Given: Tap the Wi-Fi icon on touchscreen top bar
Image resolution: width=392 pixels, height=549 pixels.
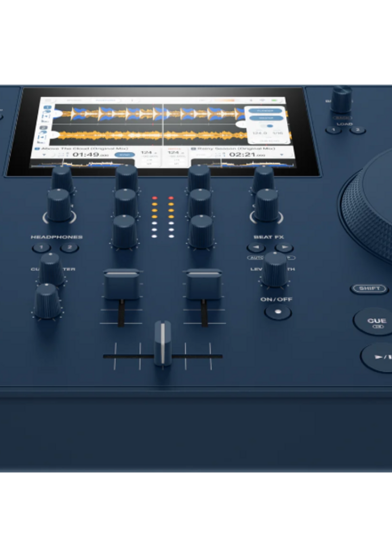Looking at the screenshot, I should click(x=262, y=100).
